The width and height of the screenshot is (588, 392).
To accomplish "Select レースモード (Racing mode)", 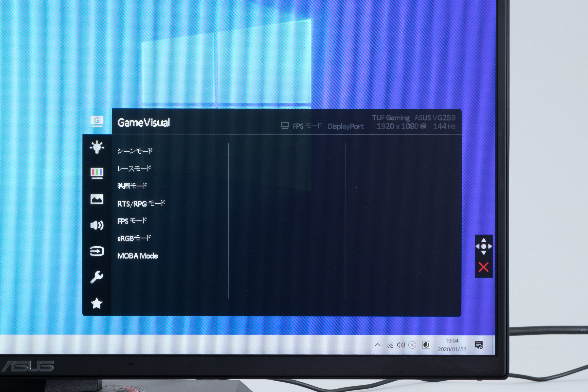I will [134, 169].
